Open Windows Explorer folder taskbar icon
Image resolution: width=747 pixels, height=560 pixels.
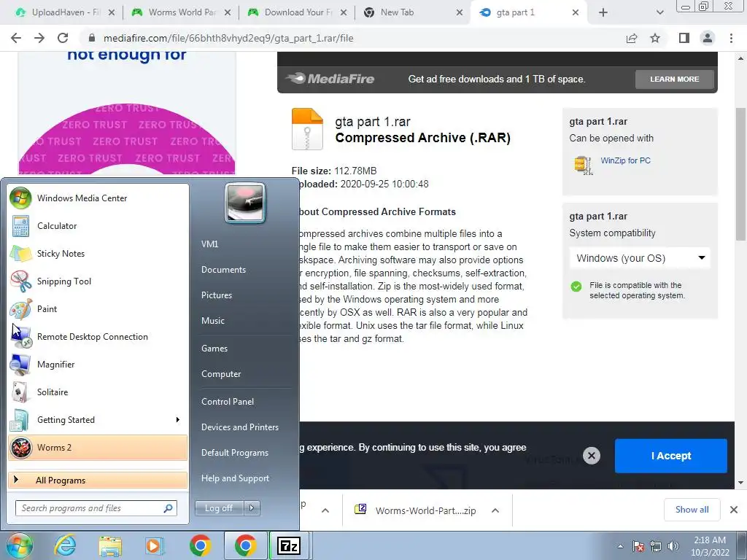110,545
